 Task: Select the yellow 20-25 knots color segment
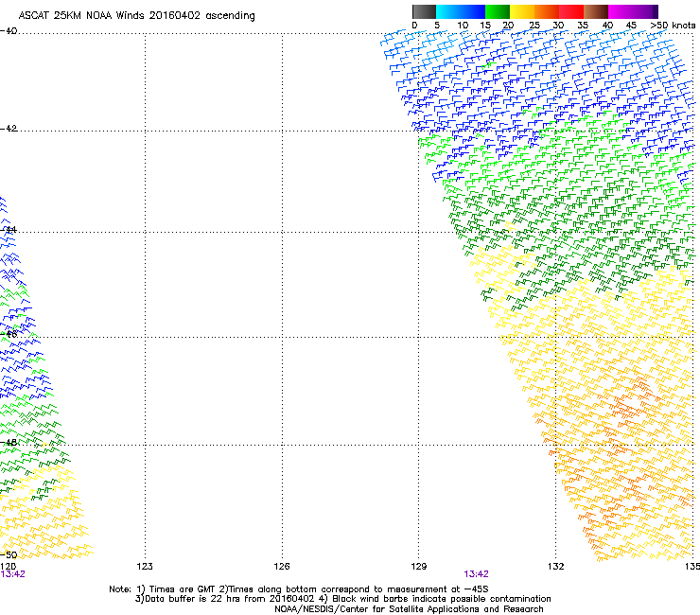pos(522,11)
